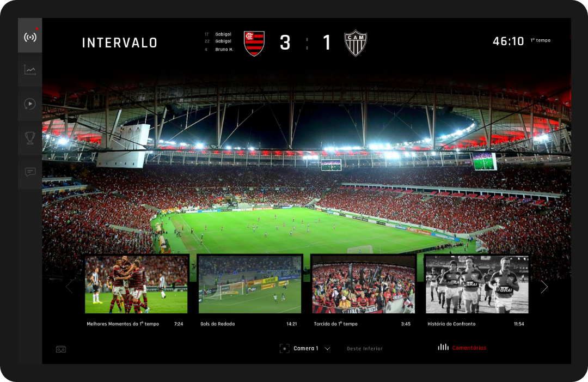Select the Camera 1 label
The image size is (588, 382).
point(305,349)
